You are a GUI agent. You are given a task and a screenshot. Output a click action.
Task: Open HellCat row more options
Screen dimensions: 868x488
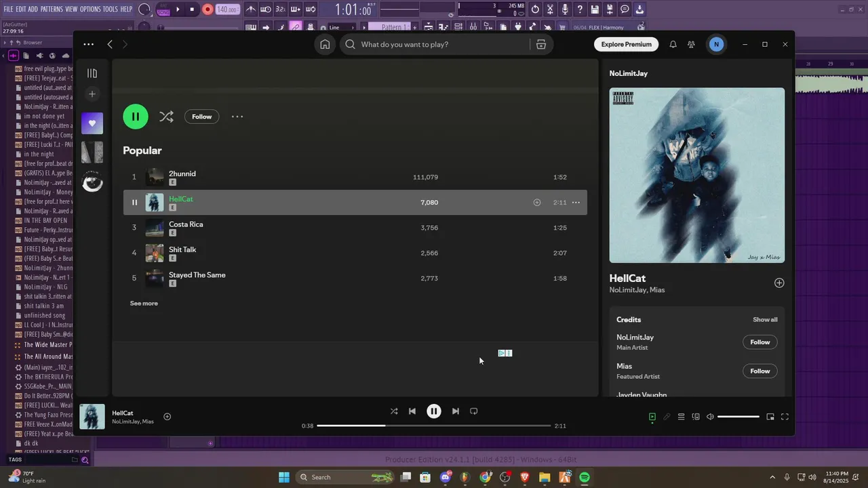pos(576,202)
